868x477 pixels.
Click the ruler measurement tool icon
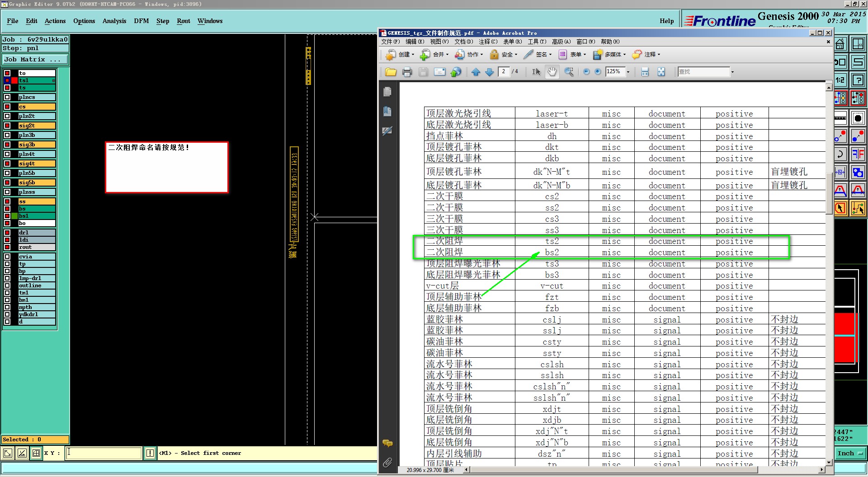click(840, 118)
